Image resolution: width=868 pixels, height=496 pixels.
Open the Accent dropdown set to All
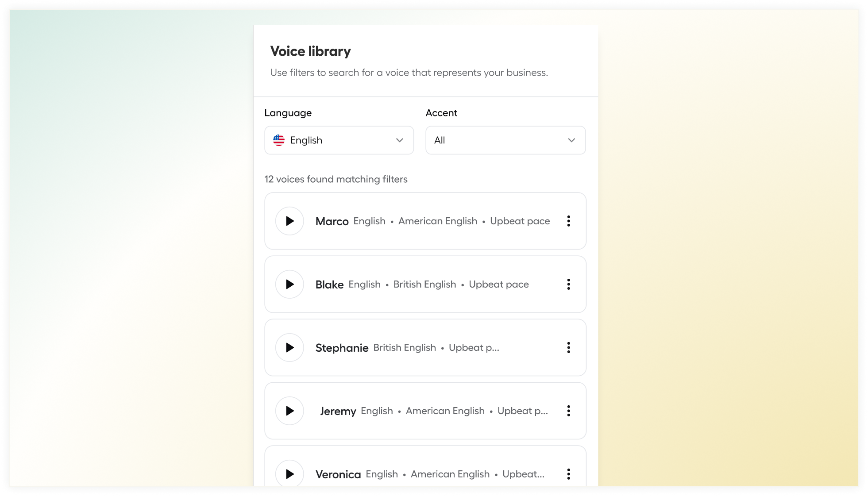505,140
